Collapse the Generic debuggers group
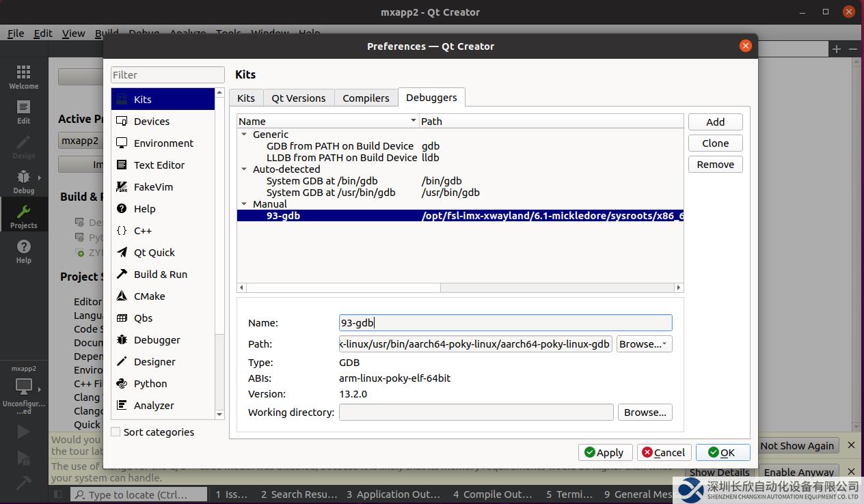This screenshot has width=864, height=504. tap(244, 135)
